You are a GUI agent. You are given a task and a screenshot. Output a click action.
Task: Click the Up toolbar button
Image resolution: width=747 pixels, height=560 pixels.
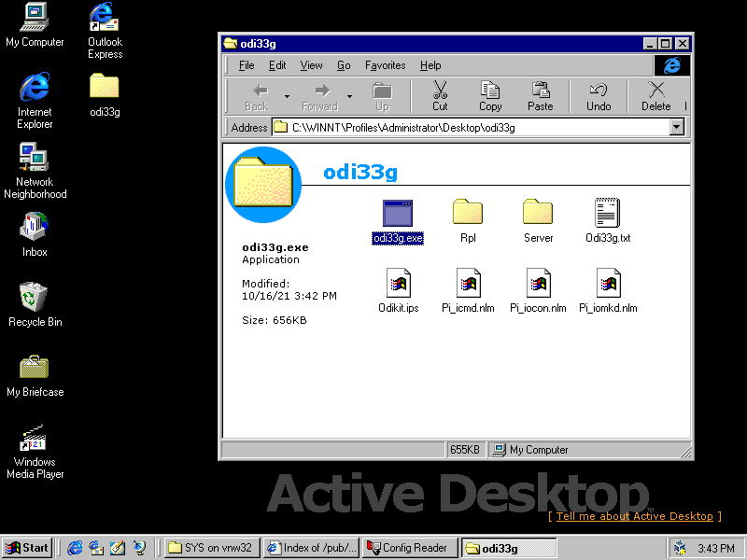pyautogui.click(x=382, y=97)
